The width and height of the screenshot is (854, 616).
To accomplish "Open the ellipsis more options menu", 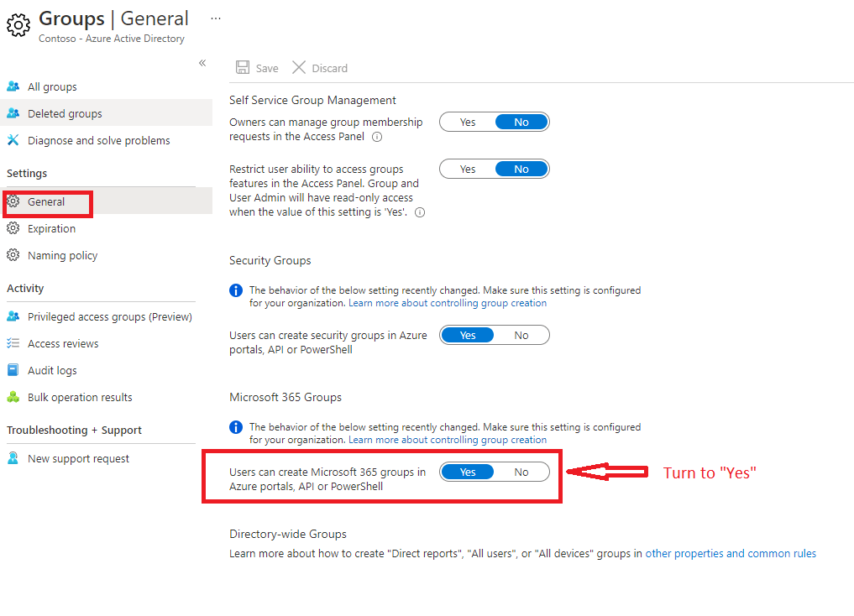I will point(216,18).
